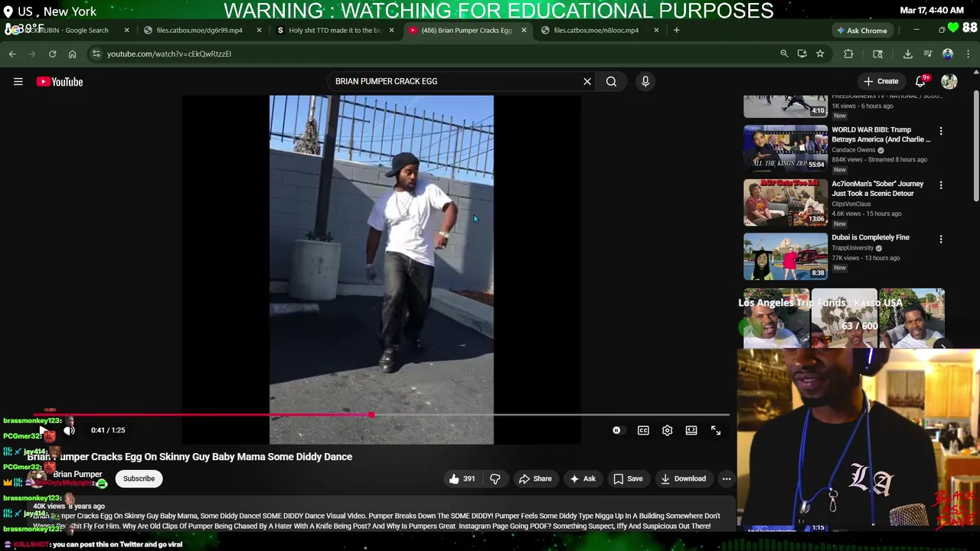Close the Brian Pumper Cracks Egg tab
980x551 pixels.
click(524, 30)
